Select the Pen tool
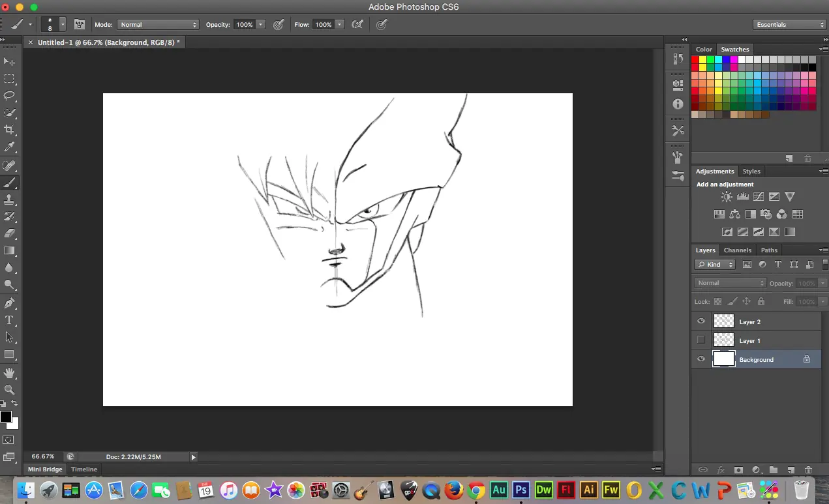Image resolution: width=829 pixels, height=504 pixels. tap(9, 303)
